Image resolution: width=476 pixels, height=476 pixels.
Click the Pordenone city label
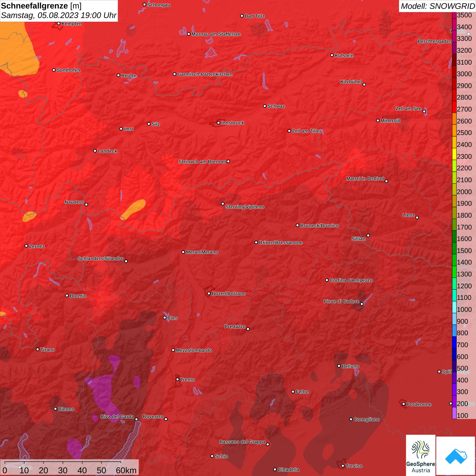[419, 404]
